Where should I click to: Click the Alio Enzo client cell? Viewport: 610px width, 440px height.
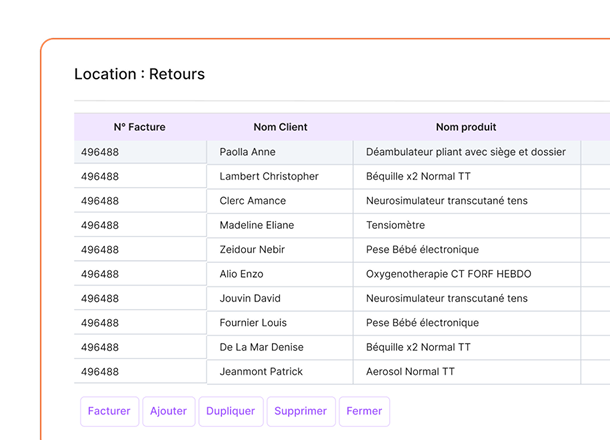(x=241, y=274)
